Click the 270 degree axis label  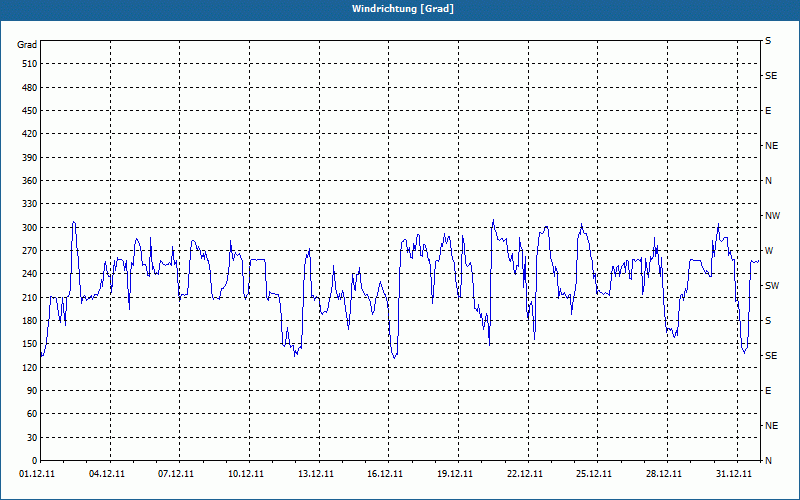pyautogui.click(x=30, y=251)
